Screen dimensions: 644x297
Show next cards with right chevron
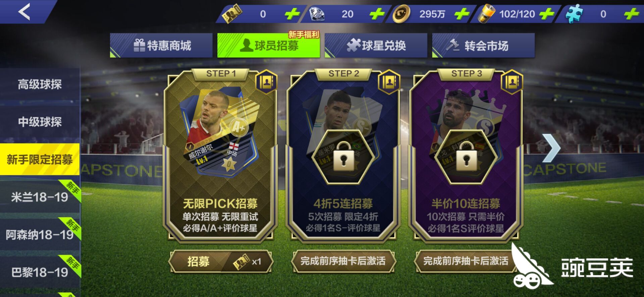pos(551,148)
